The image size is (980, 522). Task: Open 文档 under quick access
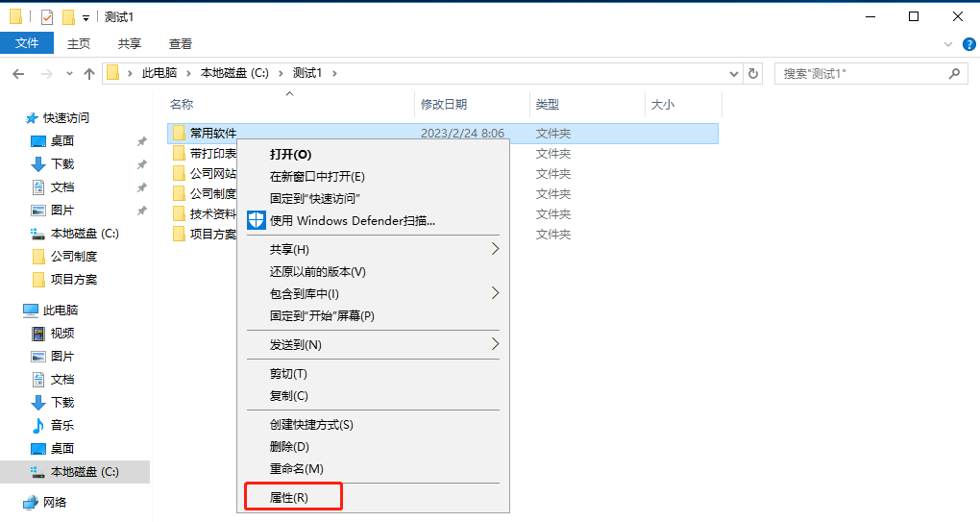pyautogui.click(x=62, y=186)
